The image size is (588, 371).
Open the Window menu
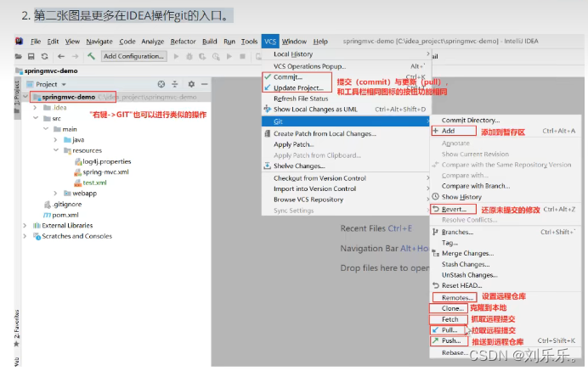coord(294,42)
